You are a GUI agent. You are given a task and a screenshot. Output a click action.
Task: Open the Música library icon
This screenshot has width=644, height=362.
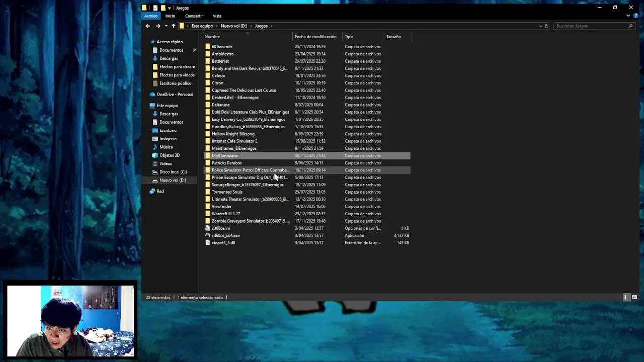pyautogui.click(x=155, y=147)
